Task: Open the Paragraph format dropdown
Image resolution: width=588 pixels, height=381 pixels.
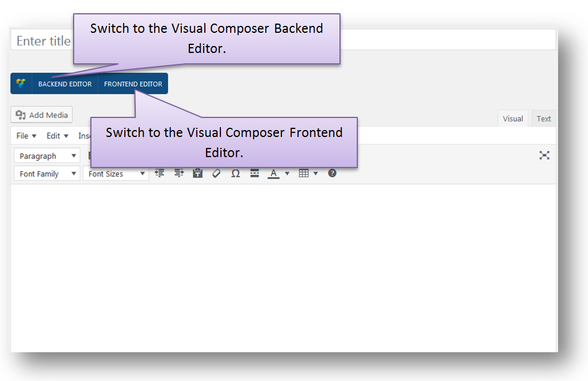Action: 47,156
